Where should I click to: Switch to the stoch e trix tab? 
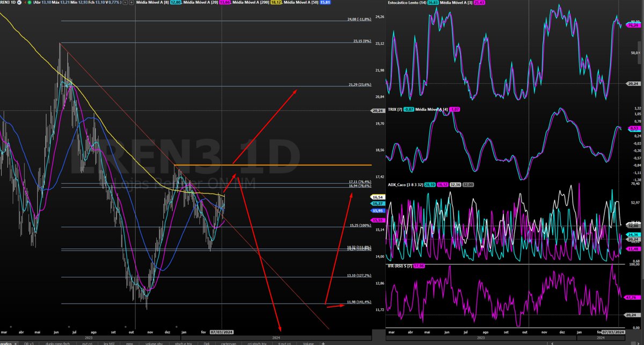coord(184,342)
